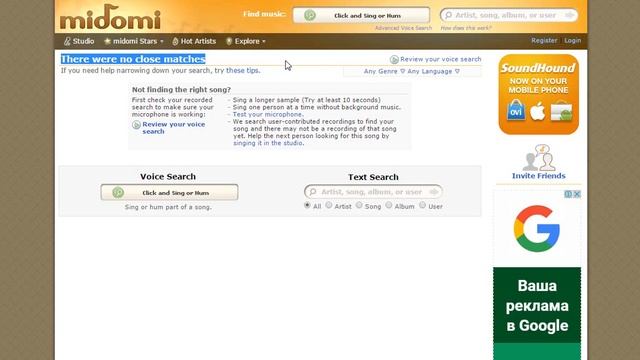Close the Google ad with X icon
Viewport: 640px width, 360px height.
(576, 194)
